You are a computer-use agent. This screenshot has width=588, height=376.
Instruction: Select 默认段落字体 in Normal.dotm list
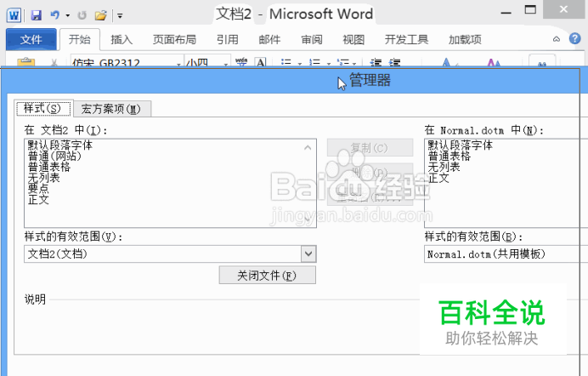(461, 145)
